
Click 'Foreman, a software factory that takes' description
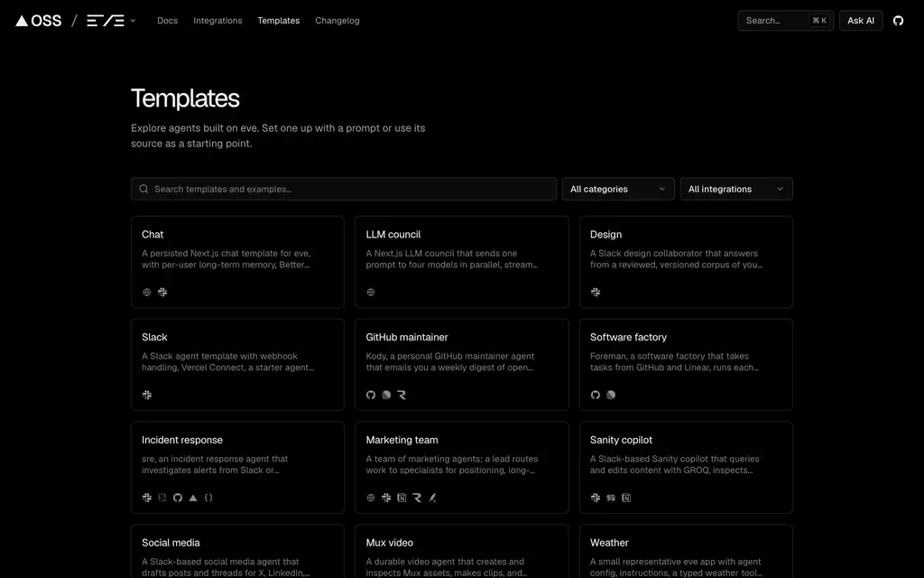click(670, 356)
